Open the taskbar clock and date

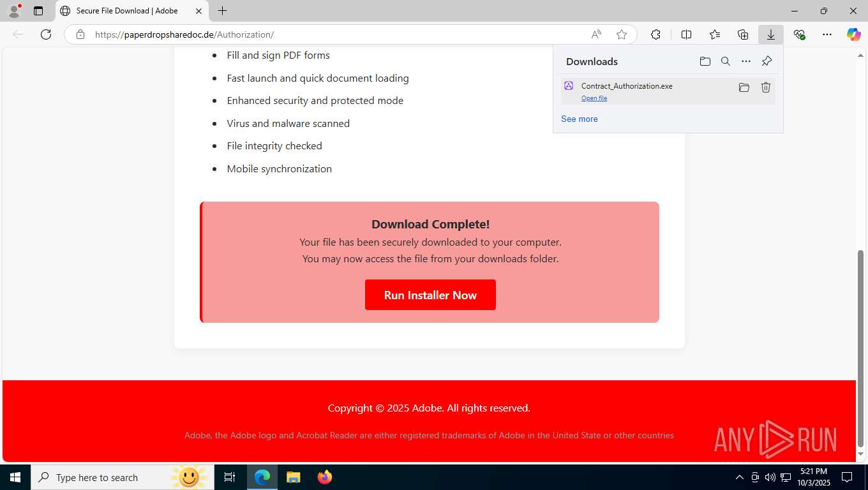click(x=814, y=477)
